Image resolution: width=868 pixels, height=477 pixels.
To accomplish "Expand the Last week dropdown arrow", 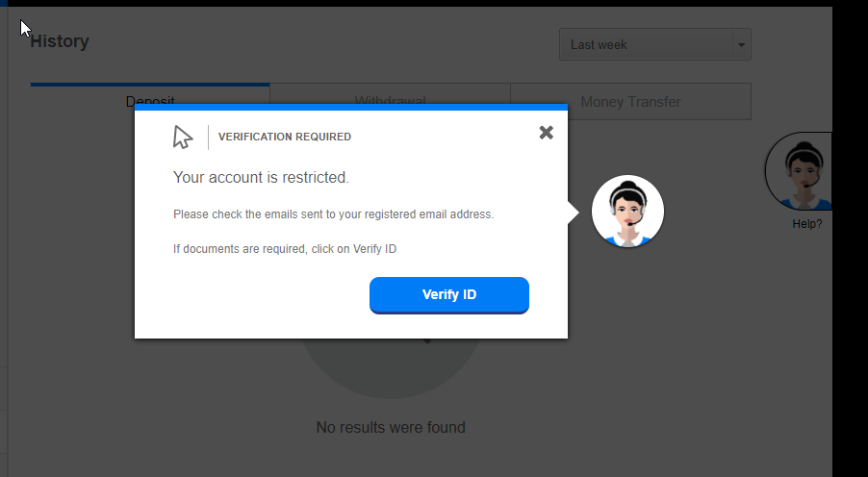I will [741, 45].
